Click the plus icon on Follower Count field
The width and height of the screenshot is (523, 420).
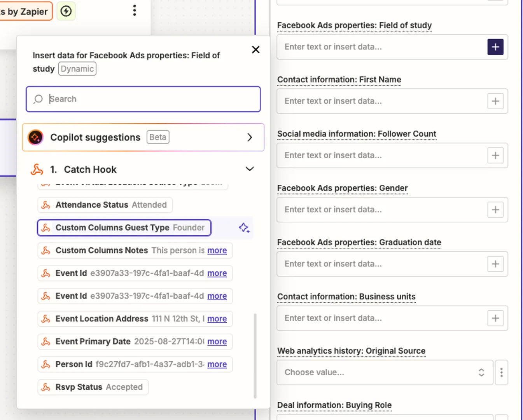point(495,155)
